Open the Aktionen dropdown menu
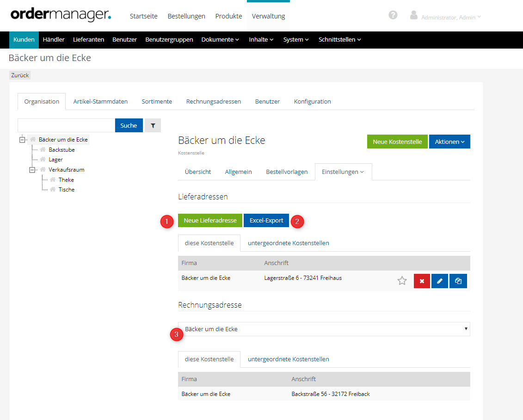Viewport: 523px width, 420px height. [449, 142]
